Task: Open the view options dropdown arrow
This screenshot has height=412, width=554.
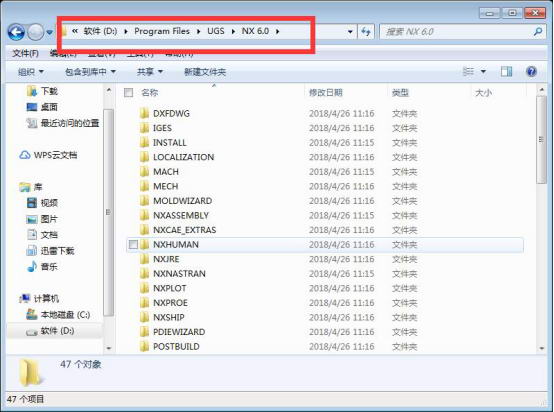Action: pyautogui.click(x=483, y=72)
